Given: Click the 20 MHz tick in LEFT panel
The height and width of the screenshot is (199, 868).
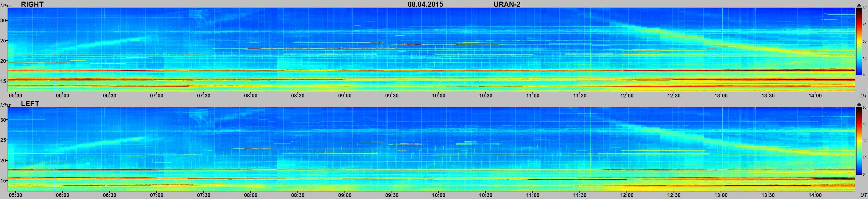Looking at the screenshot, I should [x=3, y=161].
